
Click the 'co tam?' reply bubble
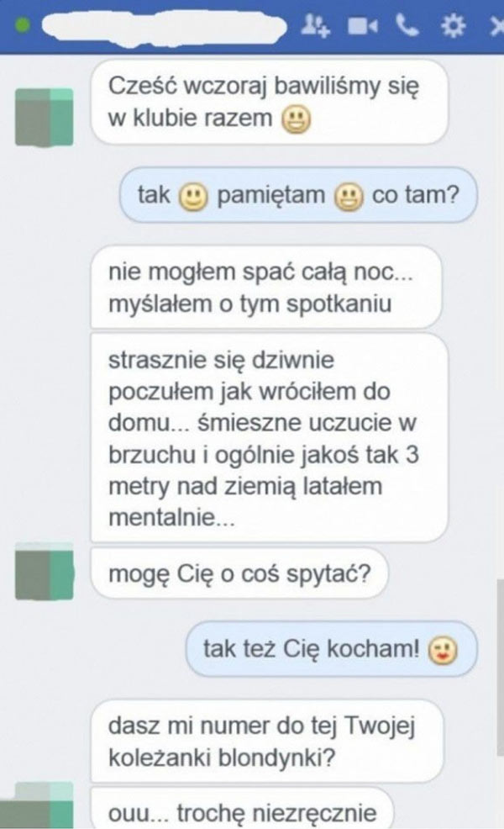298,195
